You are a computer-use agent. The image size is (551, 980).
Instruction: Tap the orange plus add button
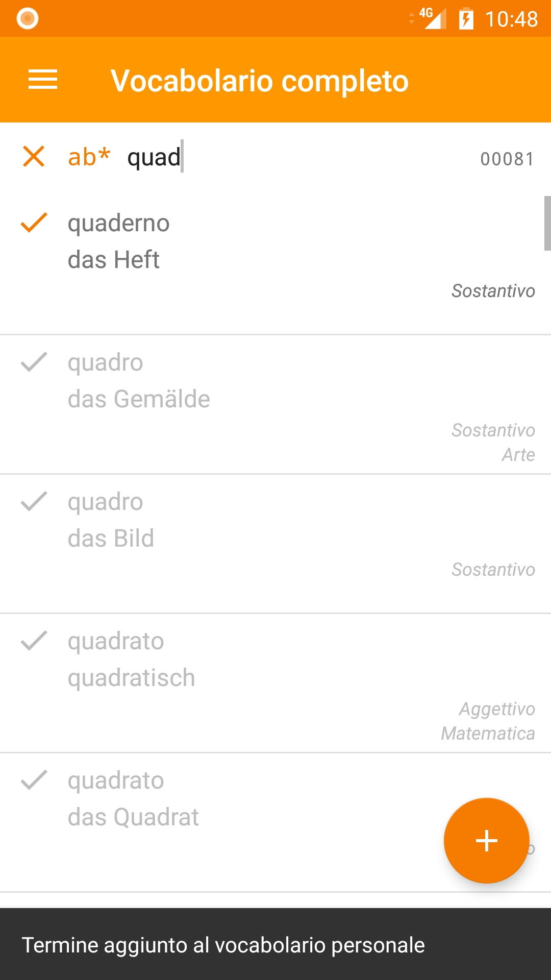486,840
